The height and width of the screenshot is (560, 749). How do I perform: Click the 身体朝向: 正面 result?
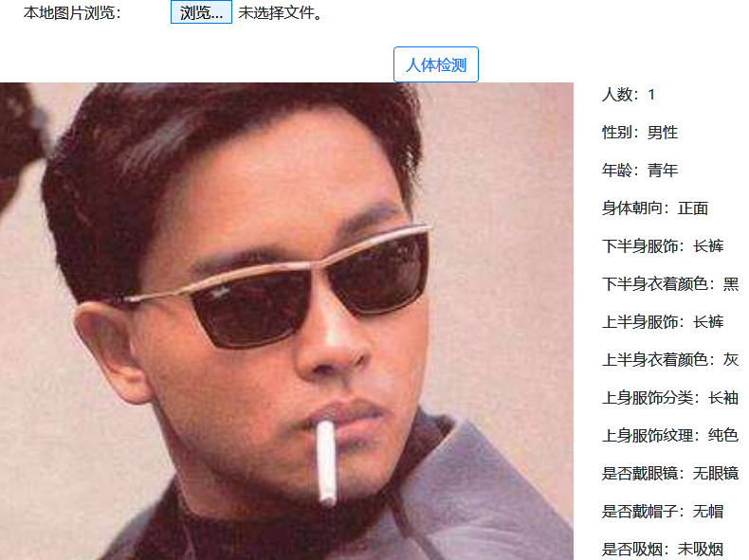(x=655, y=208)
